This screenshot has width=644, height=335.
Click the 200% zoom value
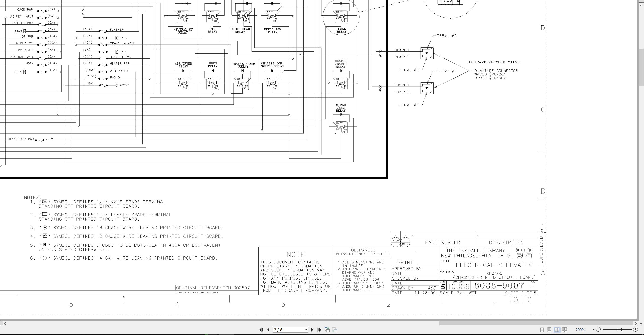(580, 330)
